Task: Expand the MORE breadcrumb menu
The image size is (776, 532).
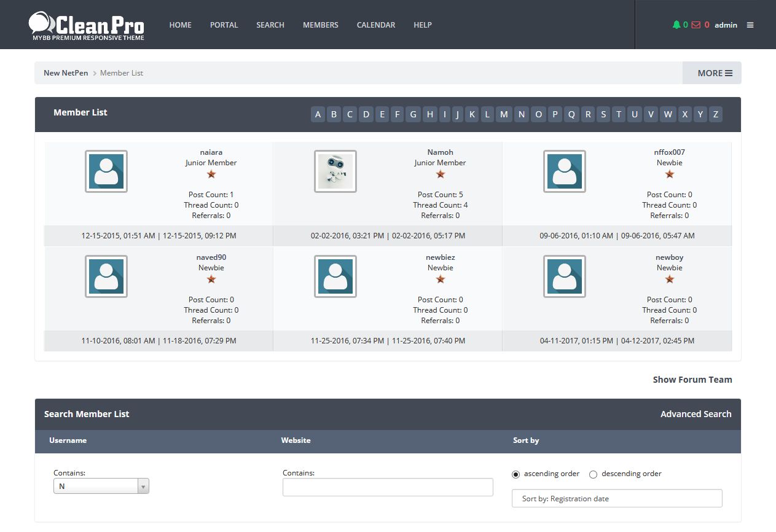Action: click(714, 73)
